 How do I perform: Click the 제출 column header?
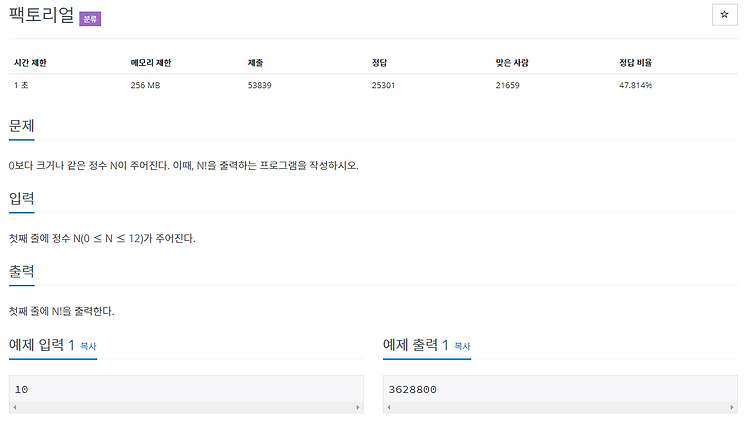pos(255,63)
